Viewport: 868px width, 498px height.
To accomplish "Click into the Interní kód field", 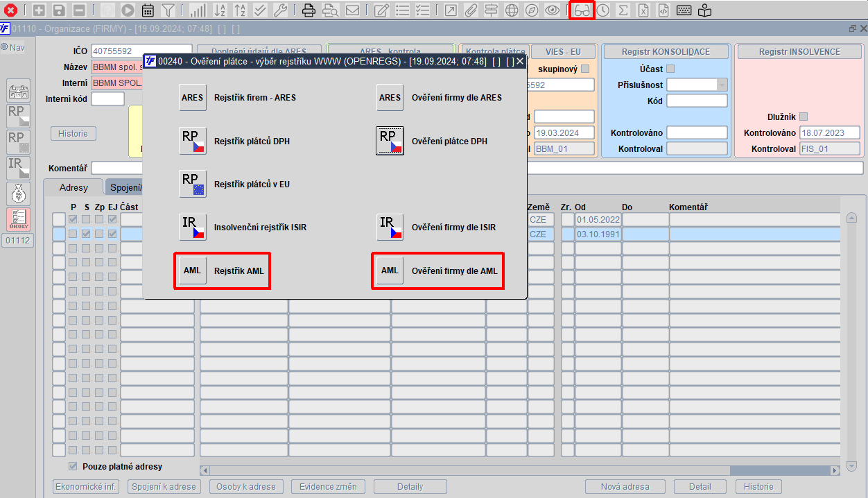I will [x=107, y=98].
